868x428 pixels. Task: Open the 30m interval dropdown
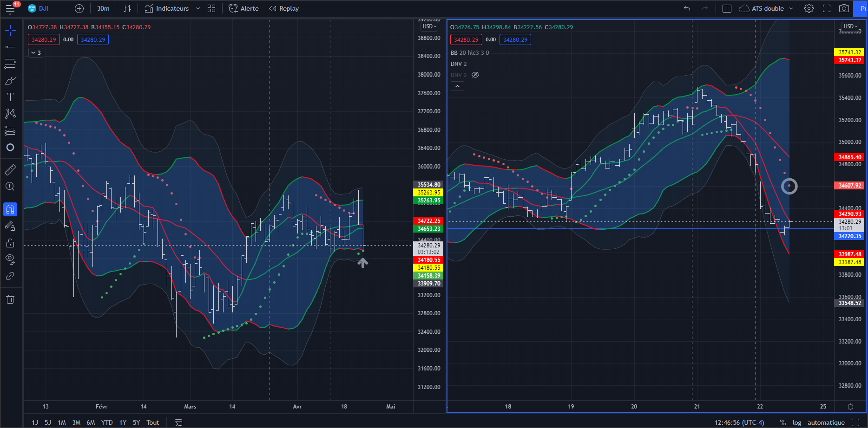[x=103, y=8]
